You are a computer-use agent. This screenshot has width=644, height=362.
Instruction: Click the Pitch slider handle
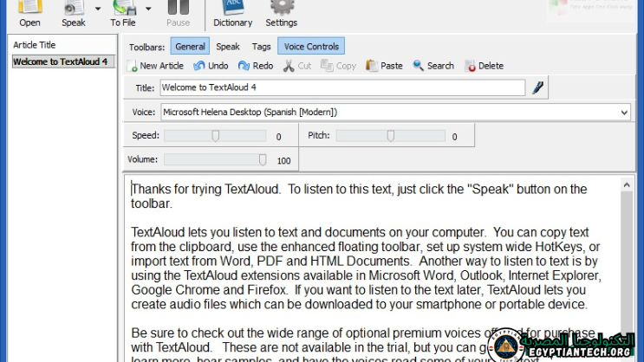coord(391,136)
